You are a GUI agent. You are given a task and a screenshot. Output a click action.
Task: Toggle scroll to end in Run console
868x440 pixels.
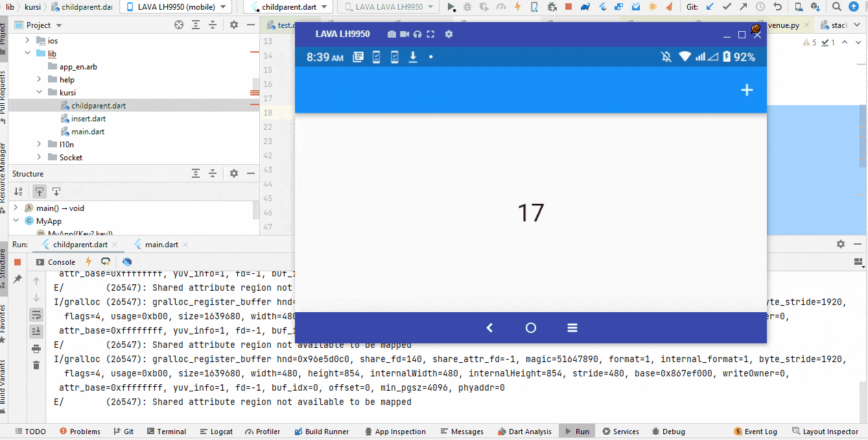[x=36, y=331]
